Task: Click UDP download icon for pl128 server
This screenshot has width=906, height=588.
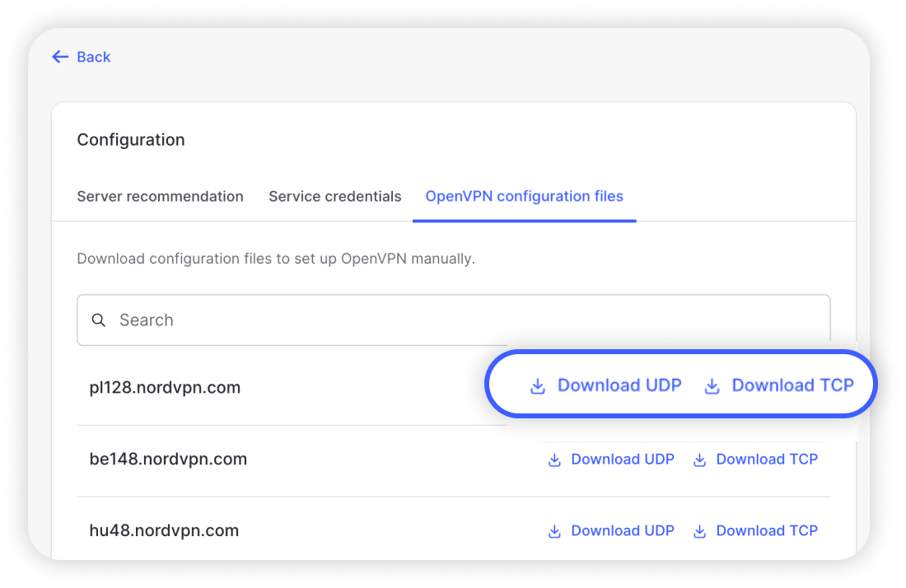Action: click(x=538, y=386)
